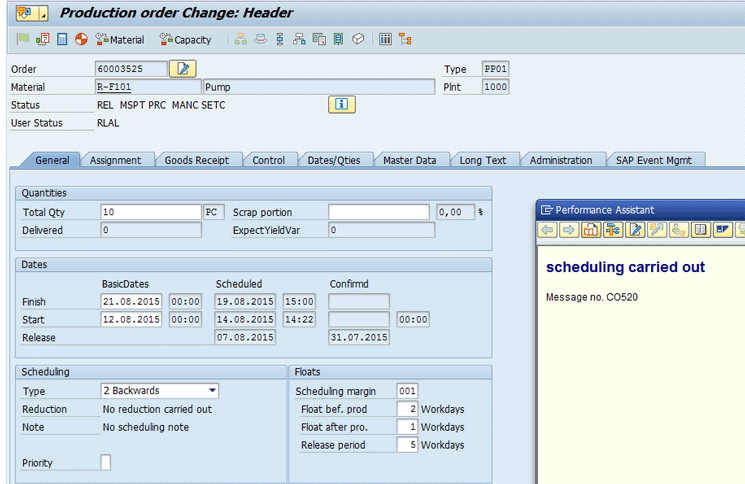Click the Float bef. prod value field
The height and width of the screenshot is (484, 745).
tap(407, 408)
